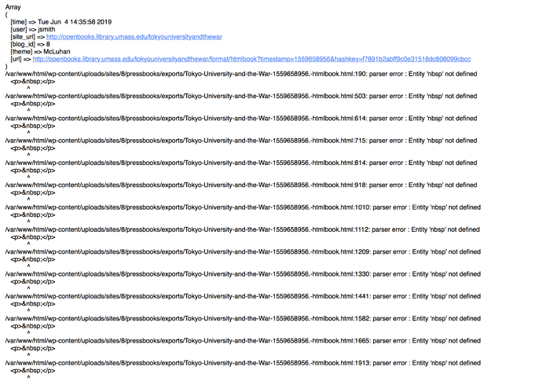Select the '[blog_id] => 8' line

tap(30, 44)
